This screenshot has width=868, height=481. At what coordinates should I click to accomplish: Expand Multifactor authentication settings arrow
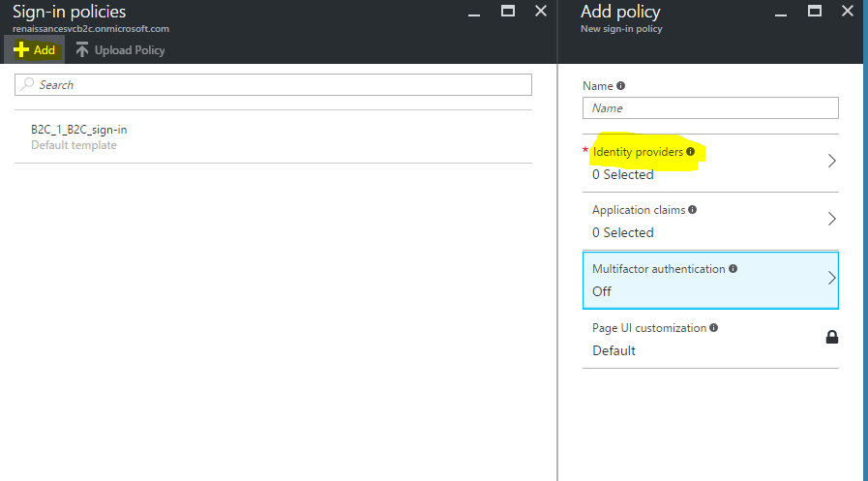point(831,278)
